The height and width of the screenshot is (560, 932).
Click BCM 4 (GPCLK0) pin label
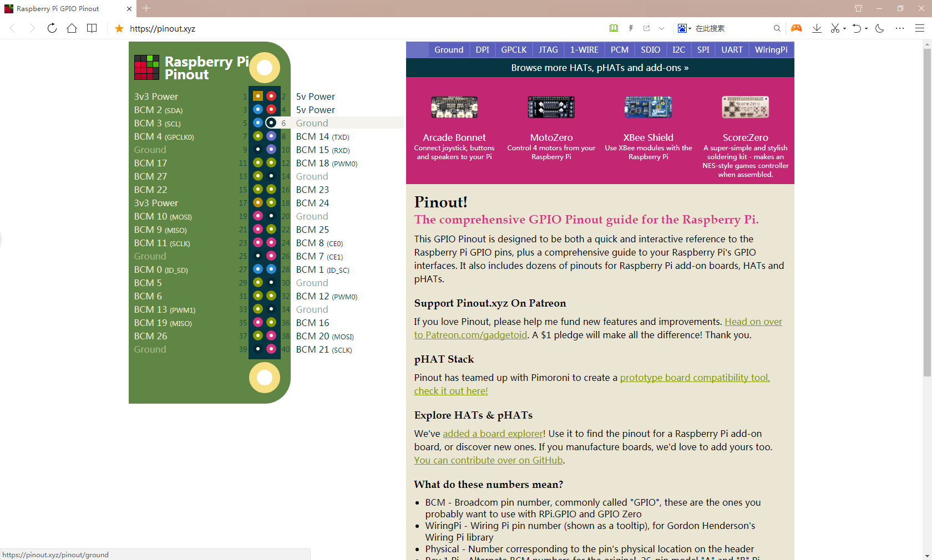pos(164,136)
